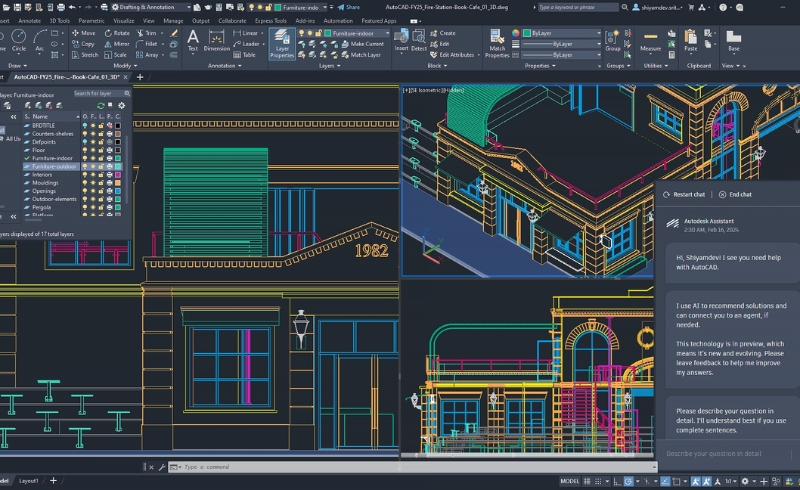Open settings gear in Layer palette
The width and height of the screenshot is (800, 490).
[121, 106]
